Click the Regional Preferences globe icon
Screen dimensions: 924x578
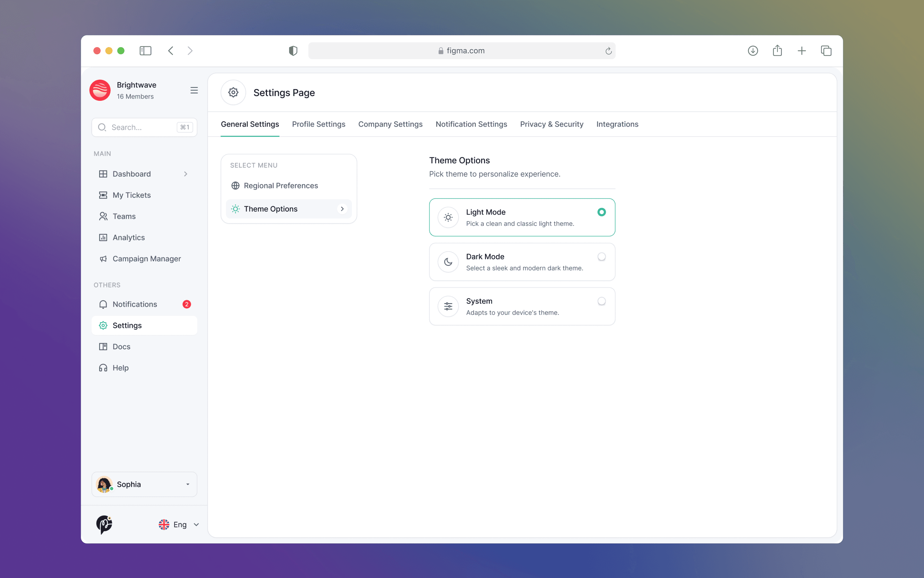coord(235,185)
